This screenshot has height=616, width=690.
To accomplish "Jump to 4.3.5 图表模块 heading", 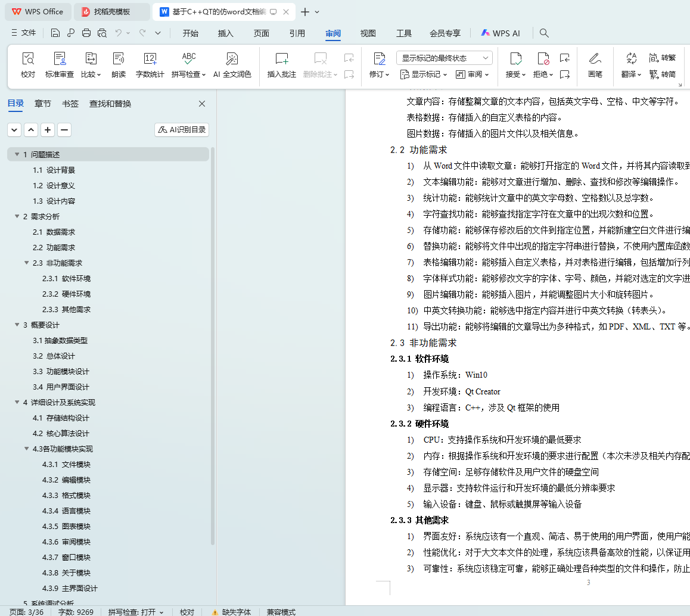I will [x=67, y=526].
